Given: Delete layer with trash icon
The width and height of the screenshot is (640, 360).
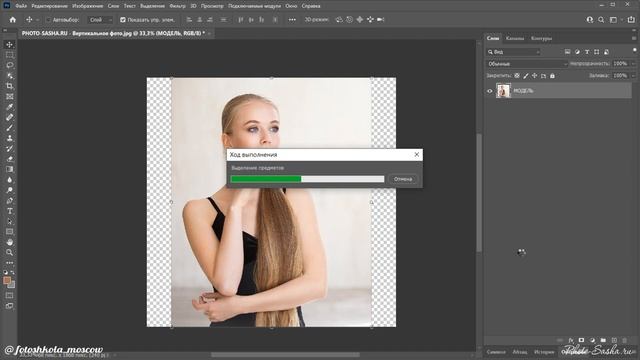Looking at the screenshot, I should pos(624,340).
